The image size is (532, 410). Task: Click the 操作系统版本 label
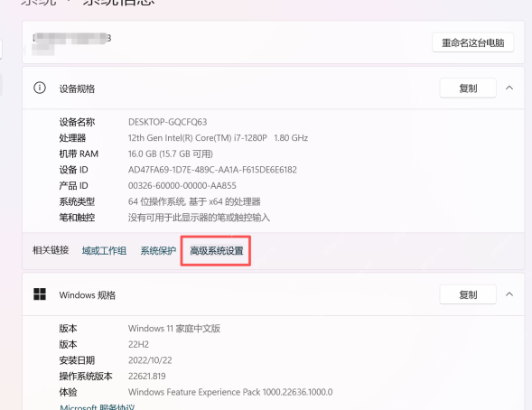[x=86, y=376]
